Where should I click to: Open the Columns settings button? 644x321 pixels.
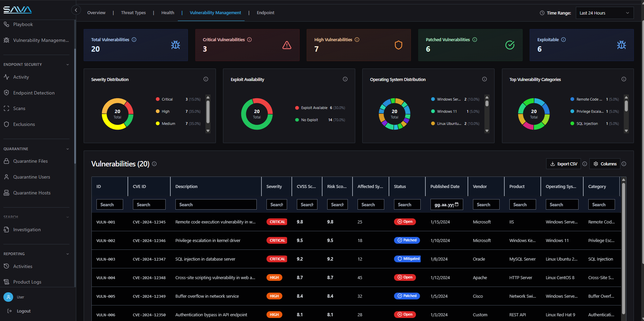(x=605, y=164)
